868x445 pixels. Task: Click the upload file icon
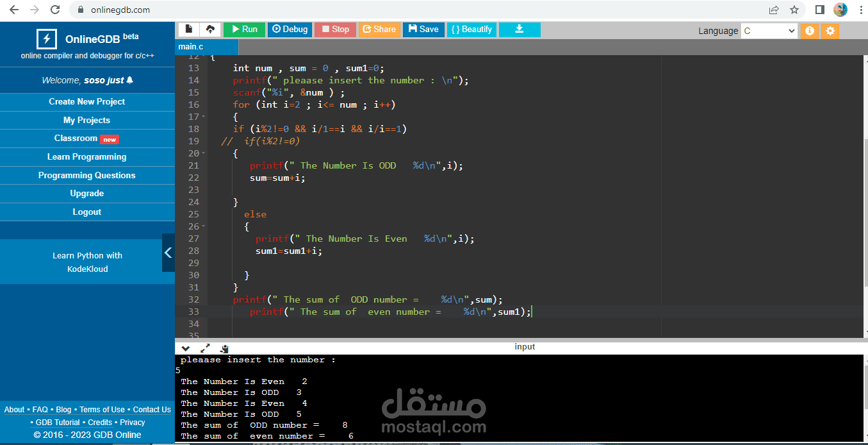point(210,29)
